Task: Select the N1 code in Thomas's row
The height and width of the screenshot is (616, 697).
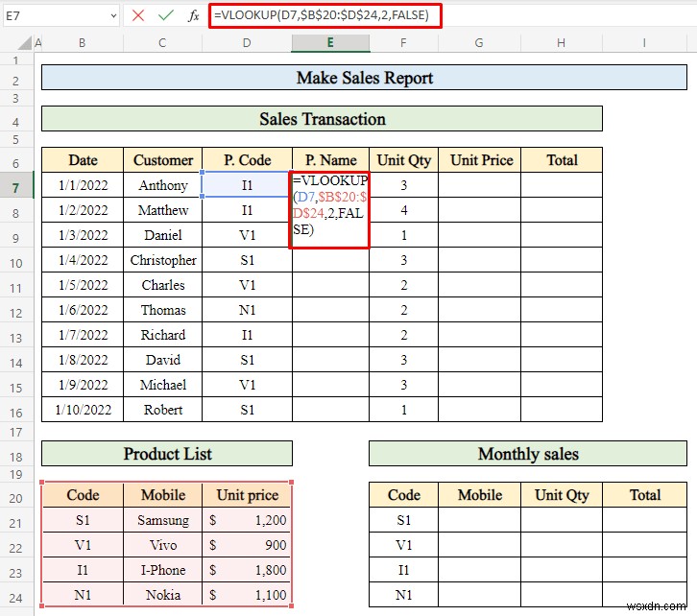Action: [x=247, y=310]
